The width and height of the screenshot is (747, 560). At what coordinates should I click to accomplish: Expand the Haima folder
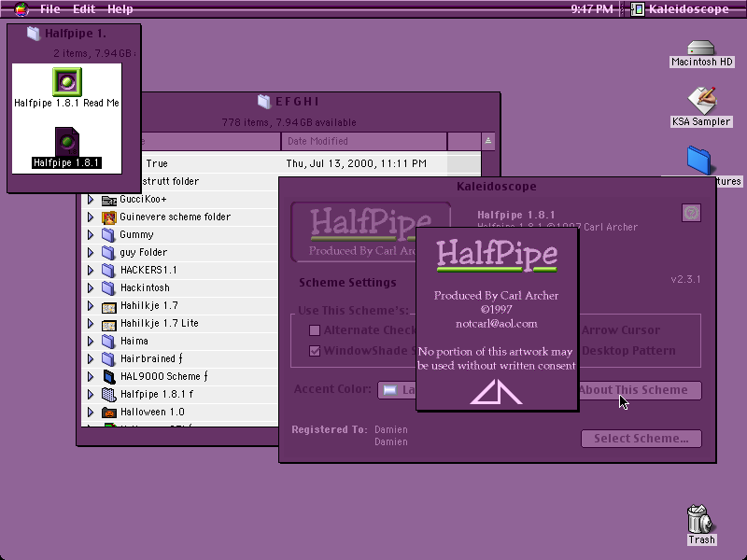[91, 342]
